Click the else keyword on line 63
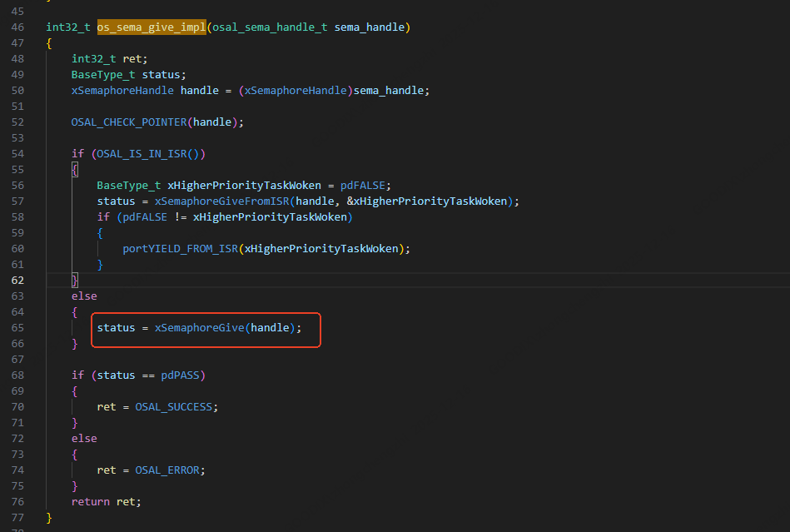Screen dimensions: 790x532 tap(84, 296)
